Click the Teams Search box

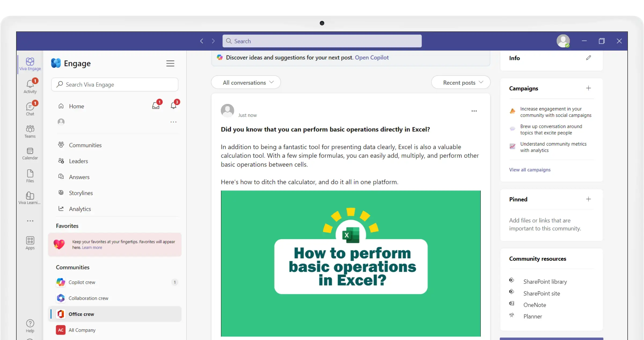point(322,41)
